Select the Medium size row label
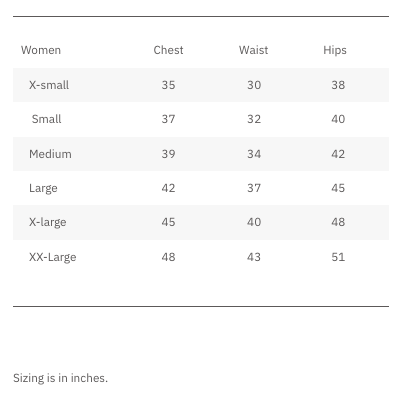This screenshot has height=397, width=408. [50, 154]
